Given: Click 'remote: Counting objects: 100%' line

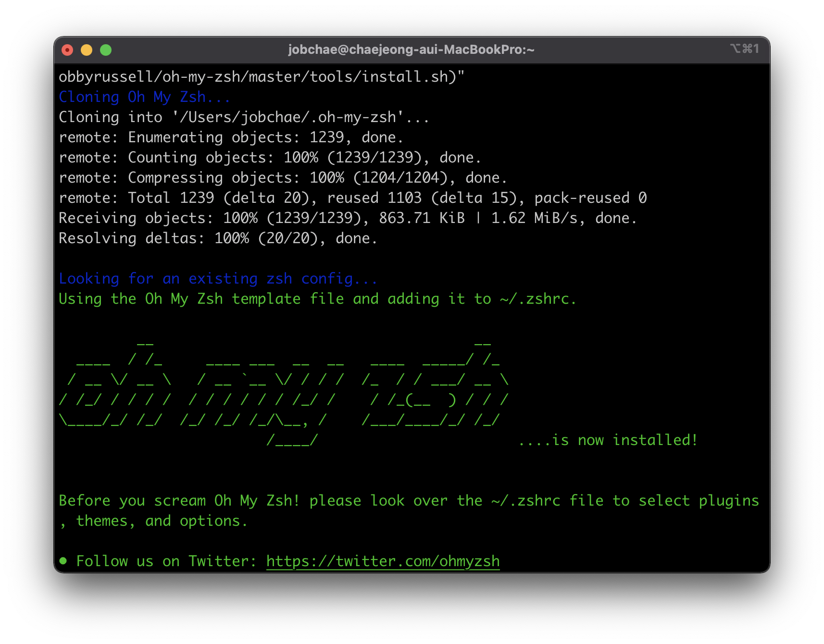Looking at the screenshot, I should point(270,157).
